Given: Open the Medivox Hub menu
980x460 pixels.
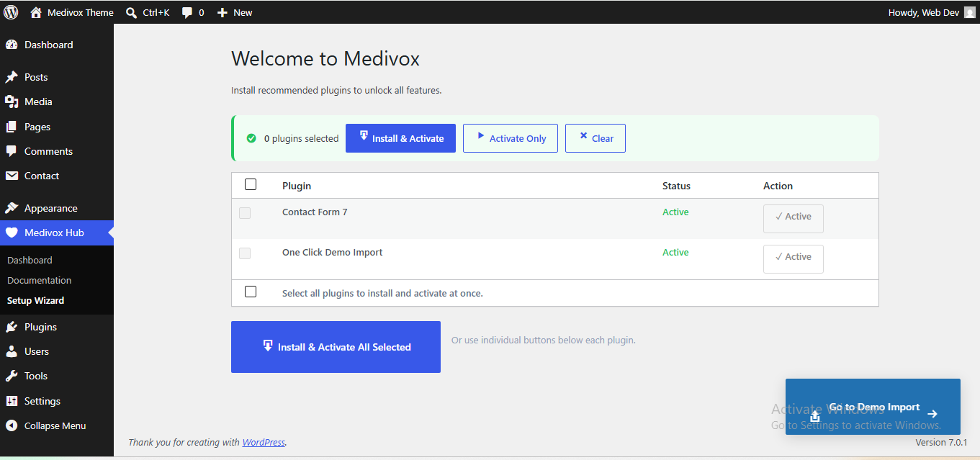Looking at the screenshot, I should (x=57, y=233).
